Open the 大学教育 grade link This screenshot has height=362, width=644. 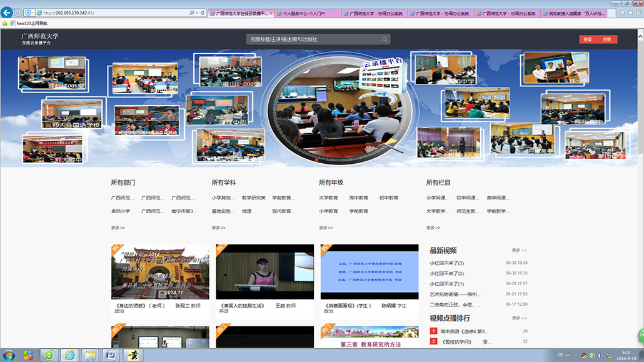tap(328, 198)
